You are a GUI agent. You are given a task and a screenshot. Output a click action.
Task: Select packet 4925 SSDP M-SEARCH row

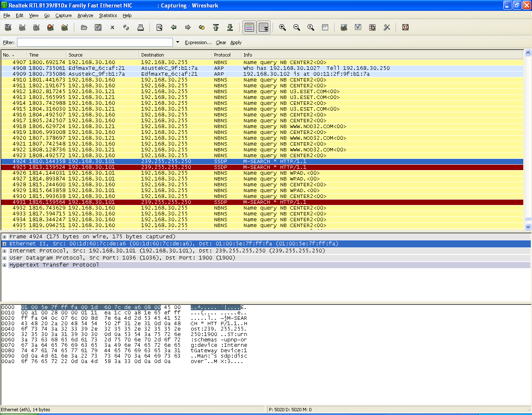[262, 167]
